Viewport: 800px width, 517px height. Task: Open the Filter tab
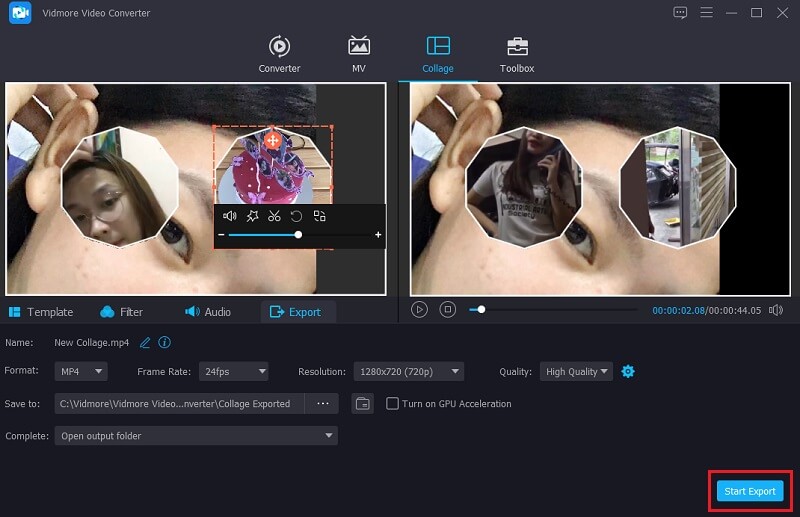coord(122,312)
